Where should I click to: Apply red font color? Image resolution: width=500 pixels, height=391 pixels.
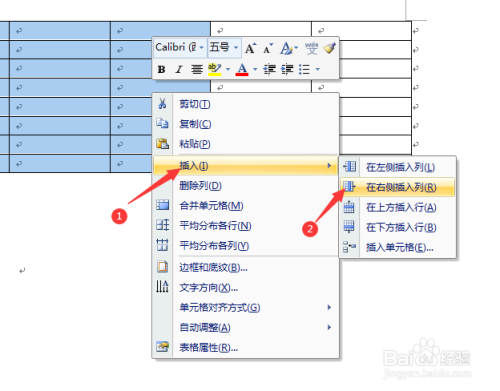click(x=242, y=69)
